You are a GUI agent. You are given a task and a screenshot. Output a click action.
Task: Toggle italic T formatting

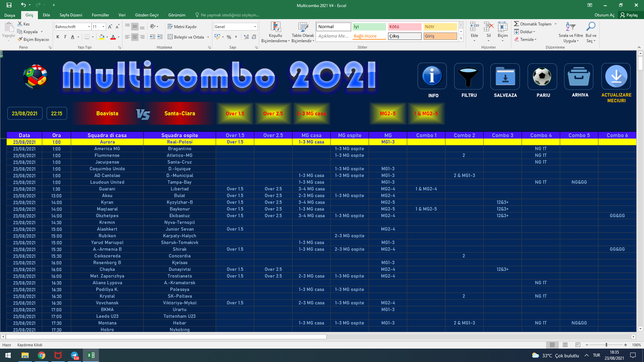click(x=65, y=37)
